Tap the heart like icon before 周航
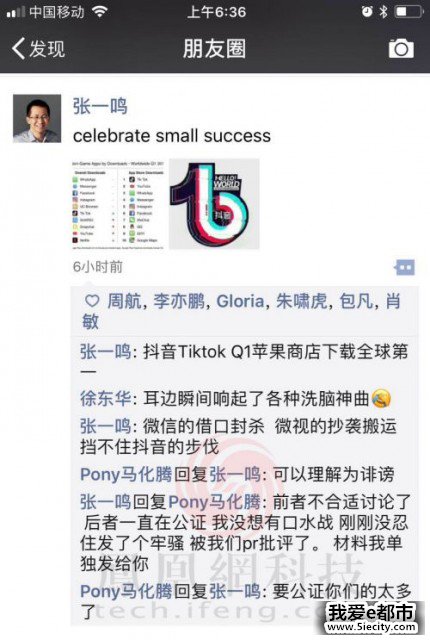430x640 pixels. 92,301
